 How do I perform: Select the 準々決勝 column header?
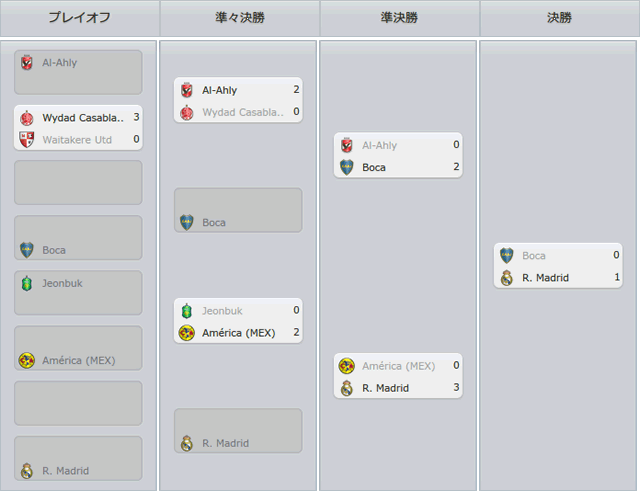pyautogui.click(x=240, y=18)
